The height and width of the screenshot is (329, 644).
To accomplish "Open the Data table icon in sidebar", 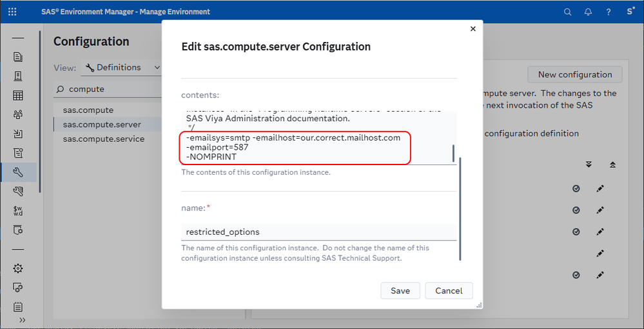I will tap(18, 95).
